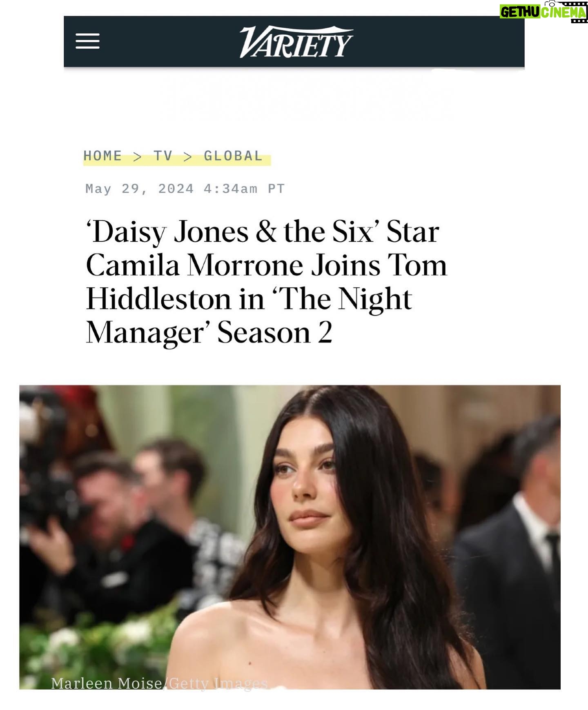Open the GLOBAL breadcrumb section

[233, 156]
